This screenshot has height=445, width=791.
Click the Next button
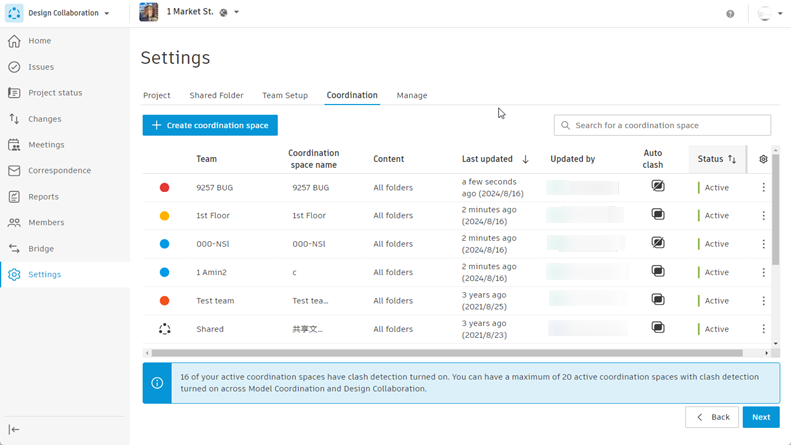coord(761,417)
